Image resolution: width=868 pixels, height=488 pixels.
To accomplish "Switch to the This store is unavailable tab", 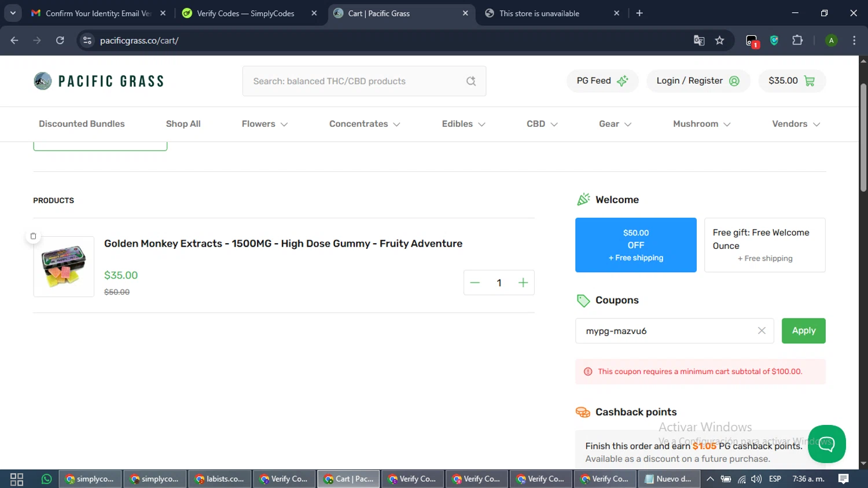I will 553,13.
